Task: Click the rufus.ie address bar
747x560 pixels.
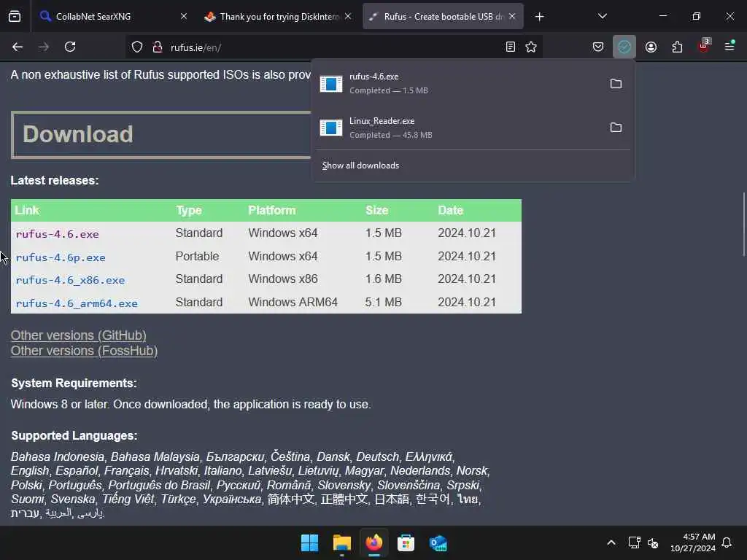Action: pos(333,47)
